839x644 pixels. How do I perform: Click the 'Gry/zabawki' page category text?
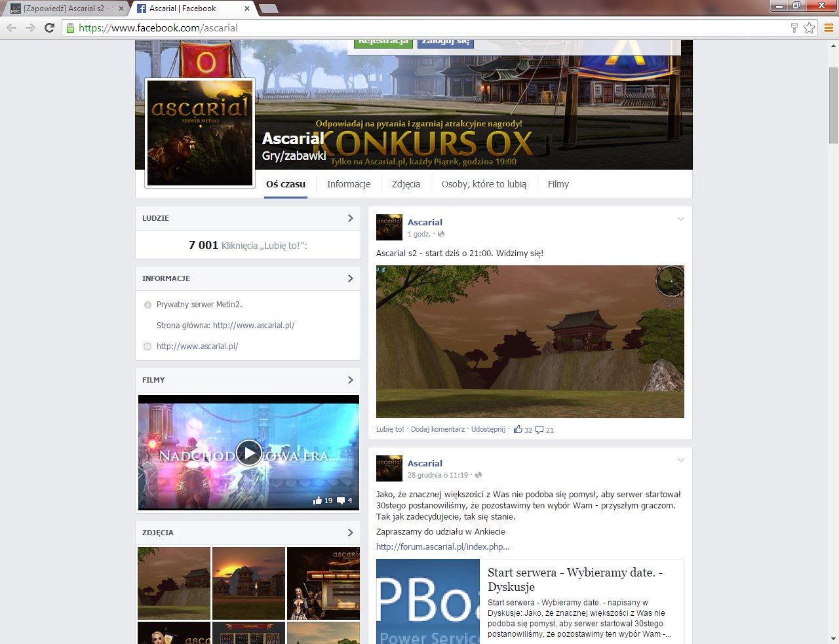294,156
